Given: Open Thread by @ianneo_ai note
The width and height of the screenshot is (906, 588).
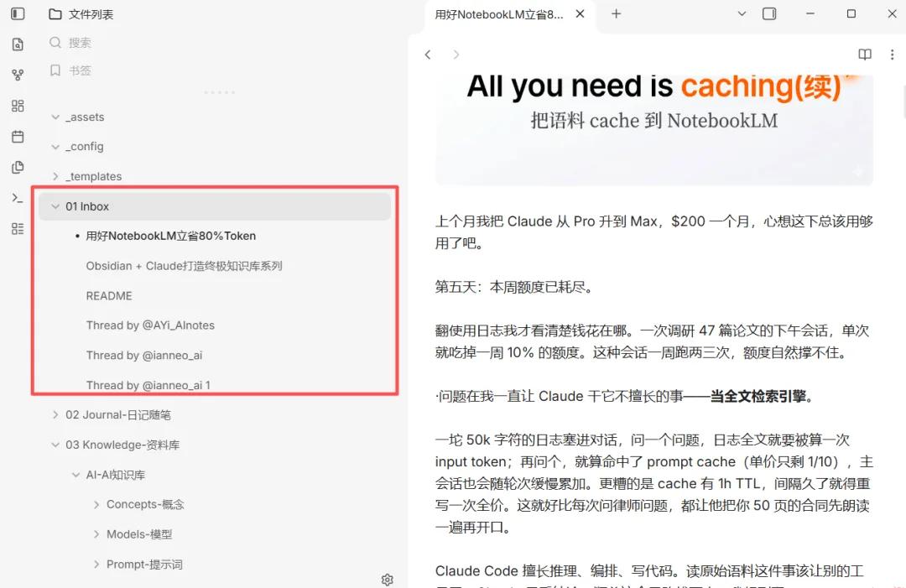Looking at the screenshot, I should click(x=144, y=355).
